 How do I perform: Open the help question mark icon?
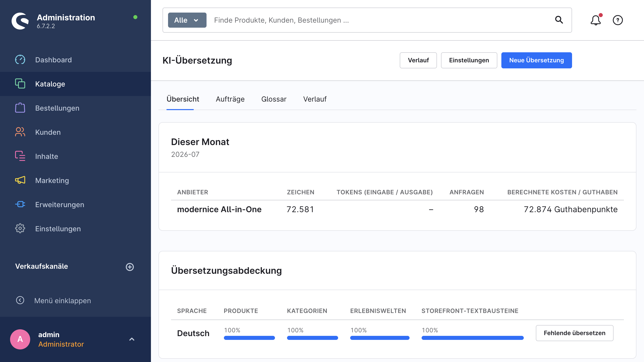click(x=618, y=20)
